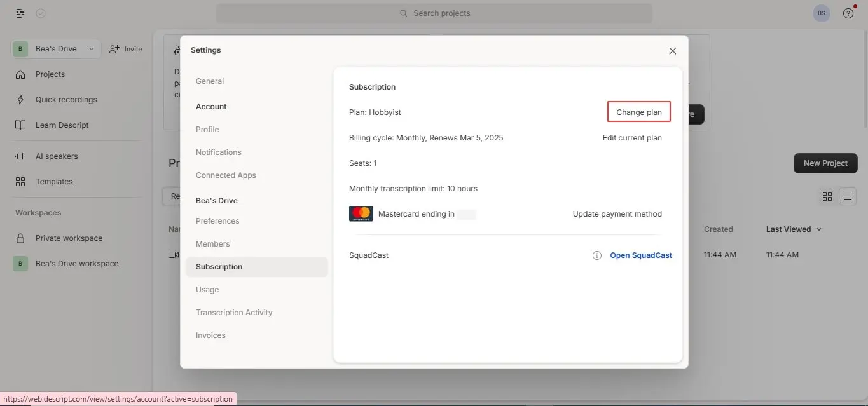Image resolution: width=868 pixels, height=406 pixels.
Task: Click Edit current plan
Action: 632,138
